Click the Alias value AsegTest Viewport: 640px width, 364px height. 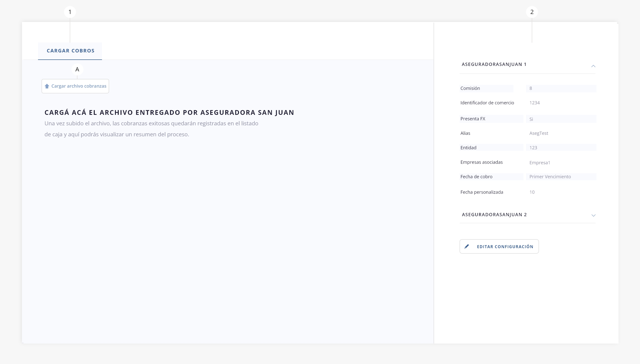(x=539, y=133)
